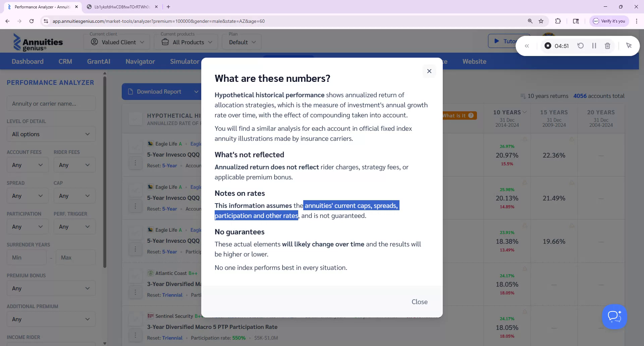Open the All Products dropdown
The image size is (644, 346).
tap(186, 42)
